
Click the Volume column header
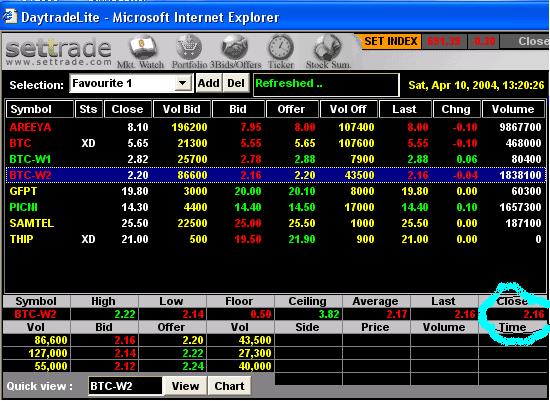point(513,109)
